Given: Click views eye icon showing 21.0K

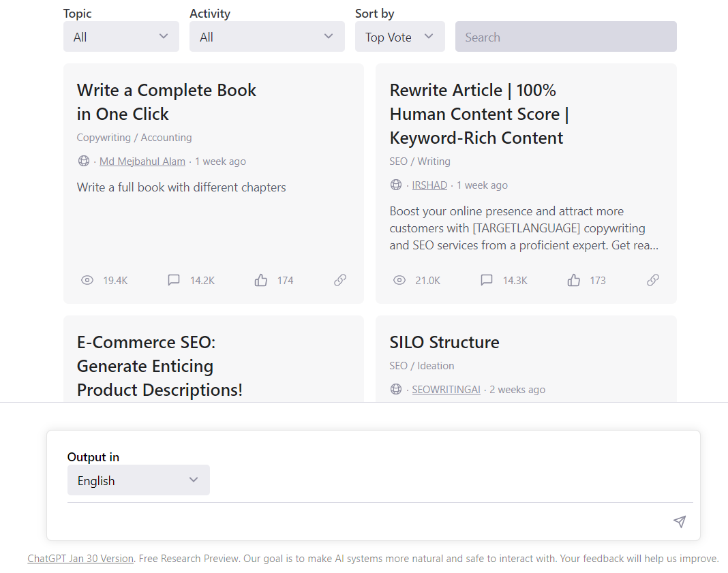Looking at the screenshot, I should 399,280.
